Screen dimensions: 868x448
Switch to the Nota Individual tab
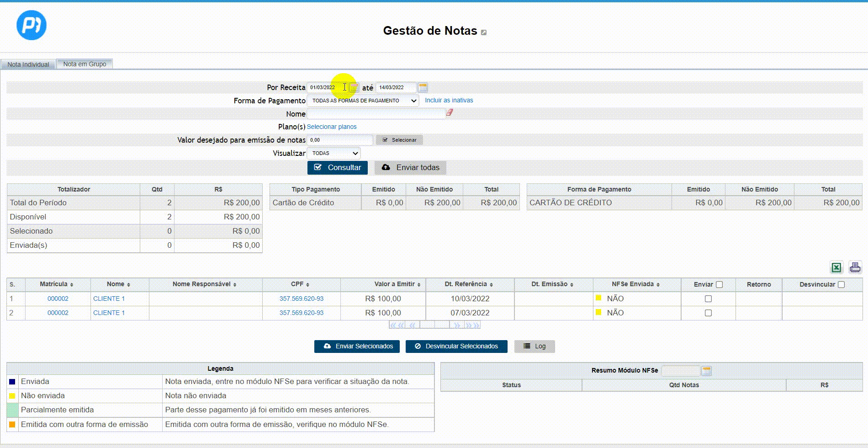(x=28, y=64)
